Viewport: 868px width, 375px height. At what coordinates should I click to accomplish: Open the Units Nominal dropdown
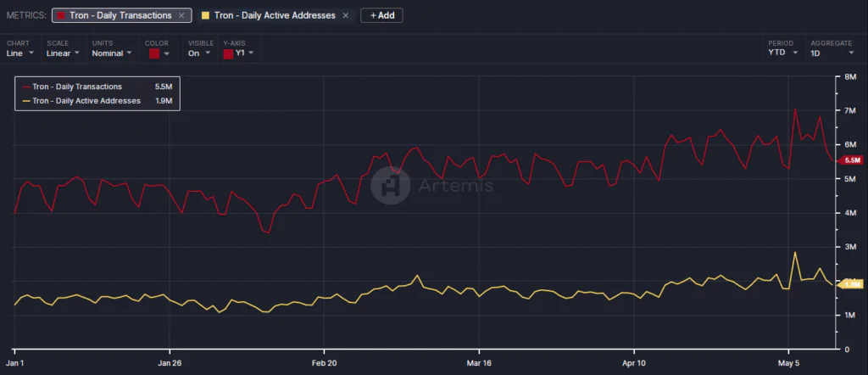coord(112,53)
